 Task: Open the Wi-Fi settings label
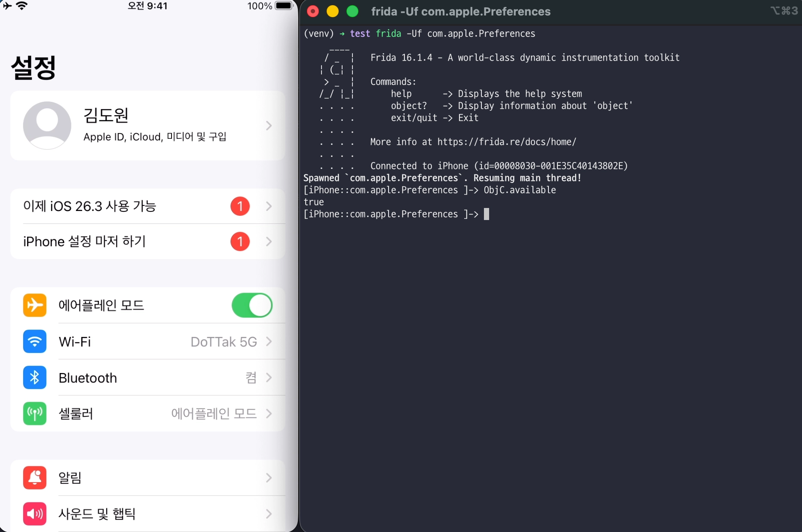pyautogui.click(x=75, y=342)
